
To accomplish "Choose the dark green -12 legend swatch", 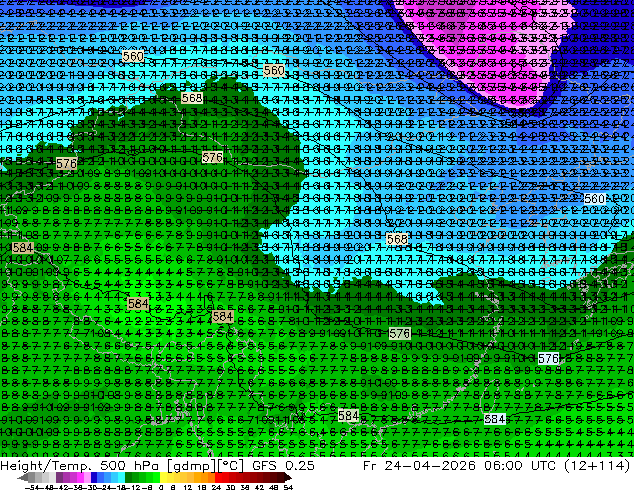I will pyautogui.click(x=129, y=477).
